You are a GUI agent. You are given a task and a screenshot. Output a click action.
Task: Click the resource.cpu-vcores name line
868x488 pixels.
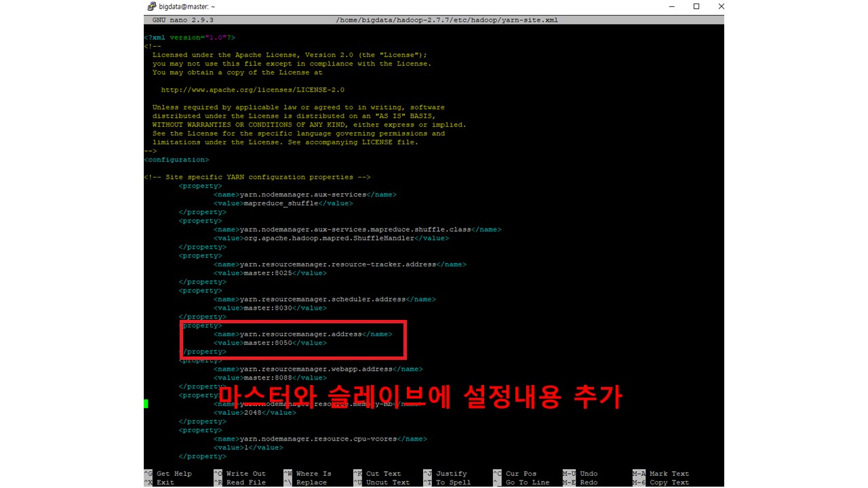point(320,439)
